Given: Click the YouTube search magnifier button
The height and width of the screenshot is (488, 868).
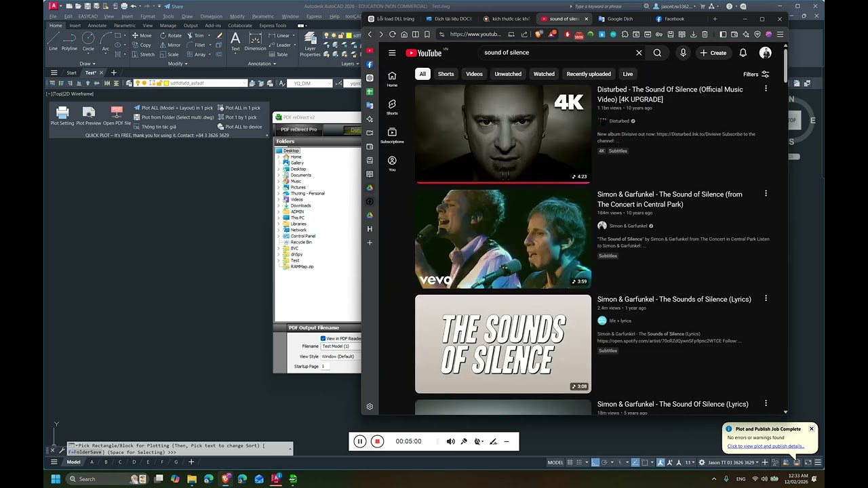Looking at the screenshot, I should pos(657,53).
